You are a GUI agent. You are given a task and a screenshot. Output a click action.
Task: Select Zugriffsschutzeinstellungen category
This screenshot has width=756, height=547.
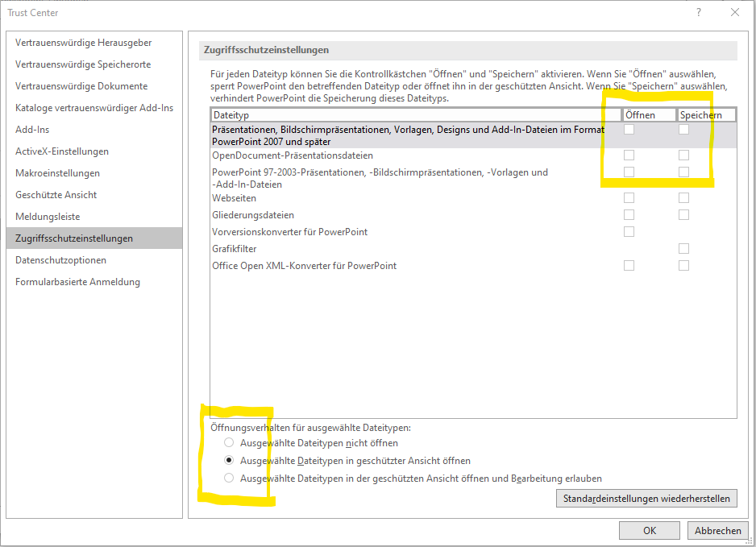(x=94, y=238)
